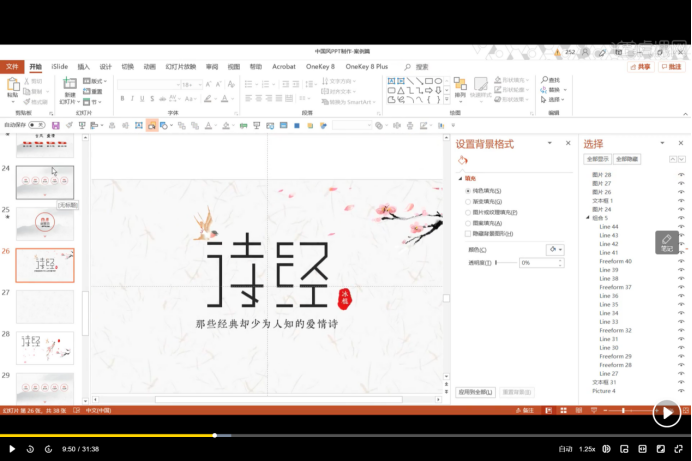Select the pattern fill radio button
The height and width of the screenshot is (461, 692).
468,223
